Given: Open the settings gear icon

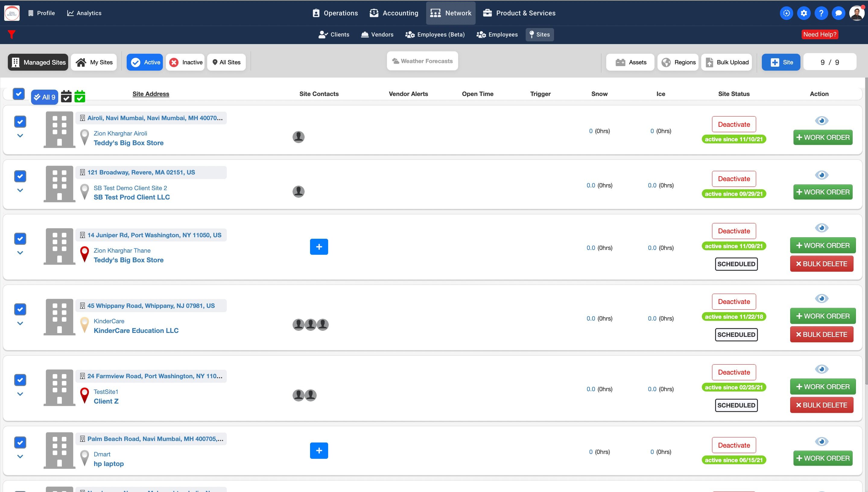Looking at the screenshot, I should click(803, 13).
